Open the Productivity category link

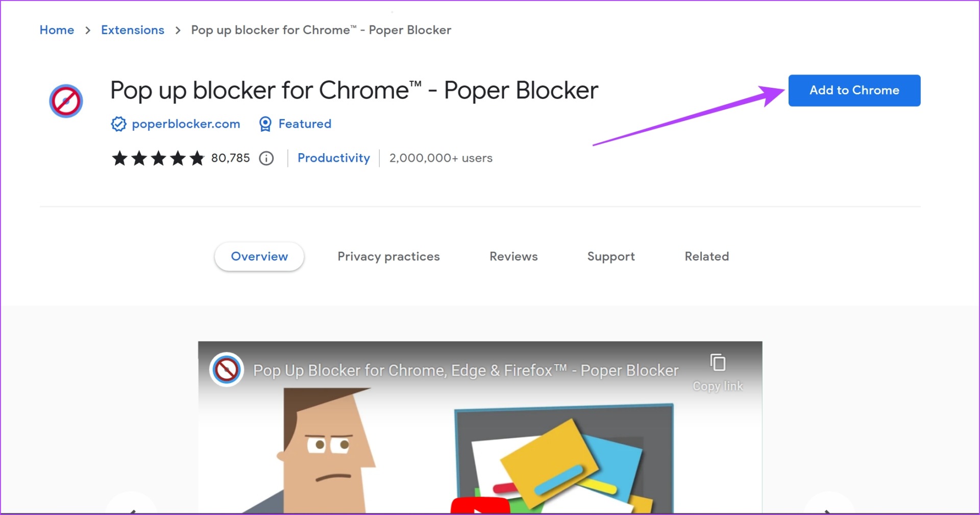(334, 158)
